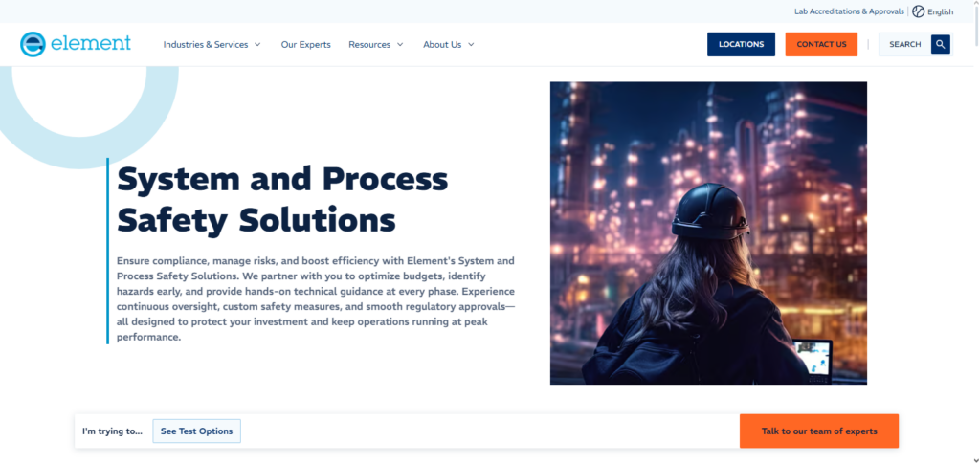Click the "Ensure compliance, manage risks" paragraph
The height and width of the screenshot is (464, 980).
(x=316, y=298)
